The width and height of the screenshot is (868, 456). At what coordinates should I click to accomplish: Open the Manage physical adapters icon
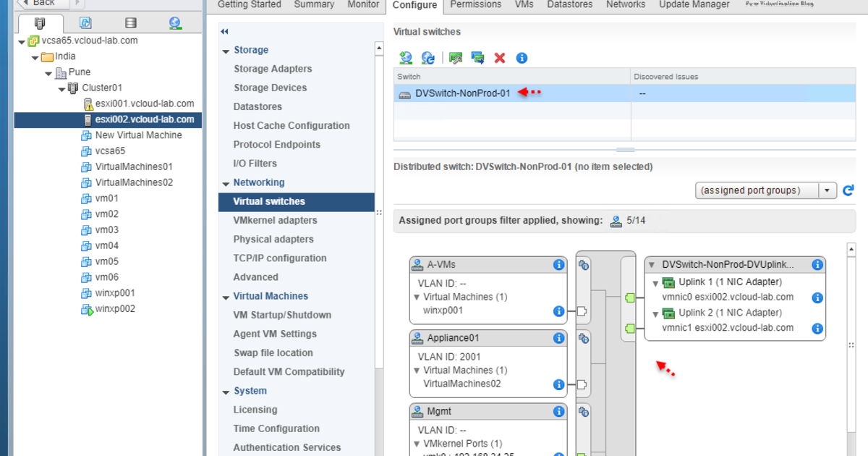[x=455, y=58]
